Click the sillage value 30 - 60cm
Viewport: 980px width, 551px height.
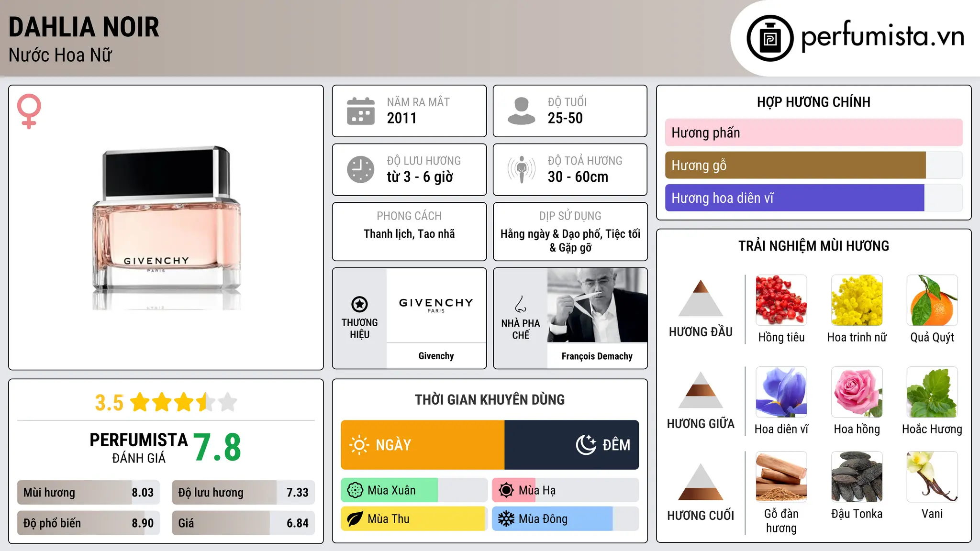pyautogui.click(x=578, y=177)
